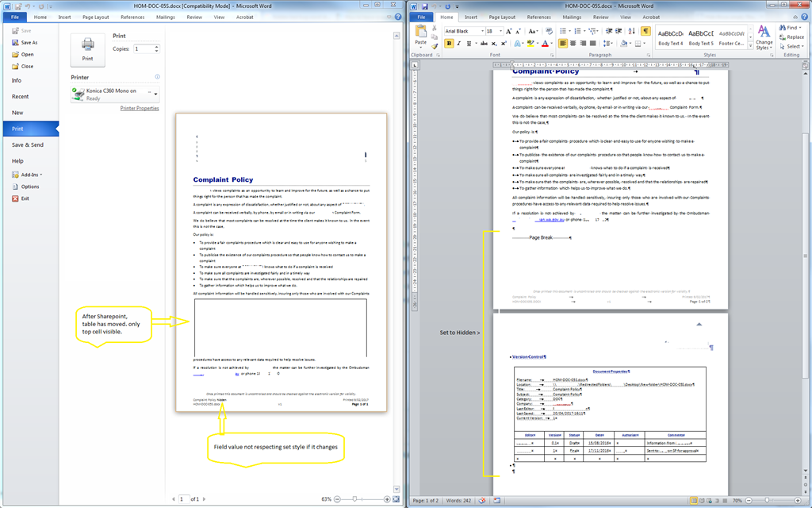This screenshot has height=508, width=812.
Task: Click the Clear Formatting icon
Action: click(x=549, y=31)
